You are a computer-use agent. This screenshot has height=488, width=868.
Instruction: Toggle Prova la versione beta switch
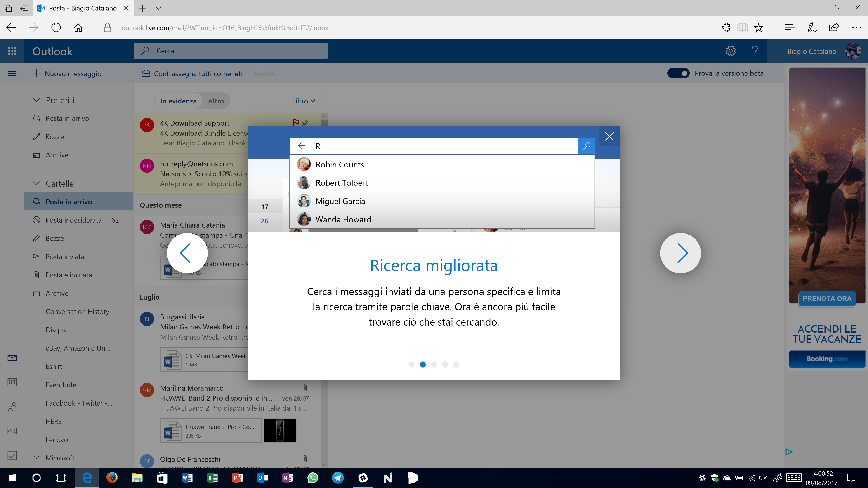tap(678, 73)
